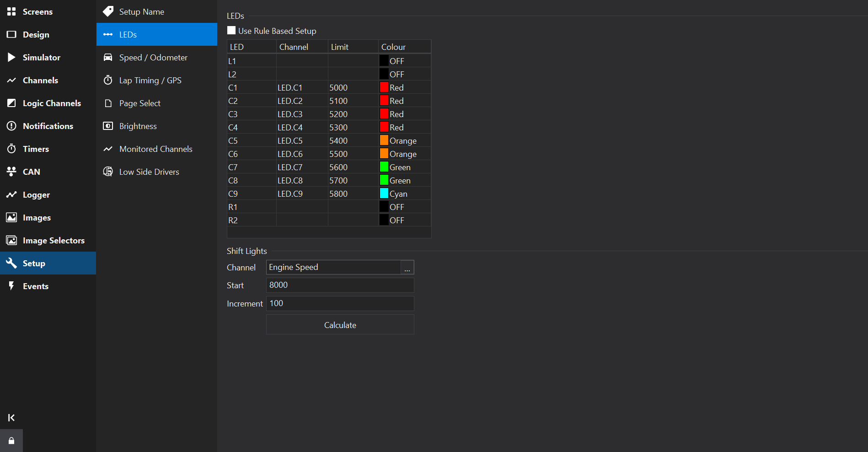
Task: Enable Use Rule Based Setup checkbox
Action: pyautogui.click(x=231, y=31)
